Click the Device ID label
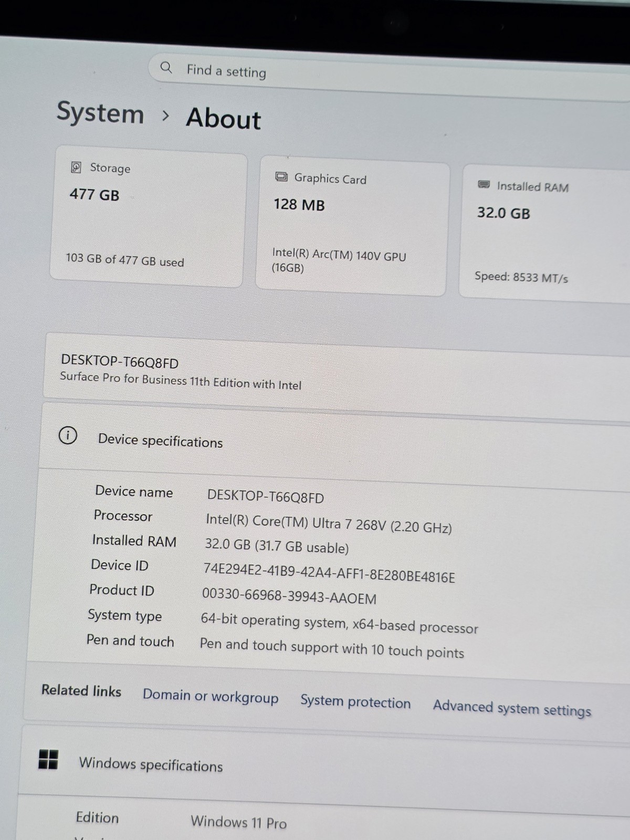The height and width of the screenshot is (840, 630). pyautogui.click(x=120, y=565)
